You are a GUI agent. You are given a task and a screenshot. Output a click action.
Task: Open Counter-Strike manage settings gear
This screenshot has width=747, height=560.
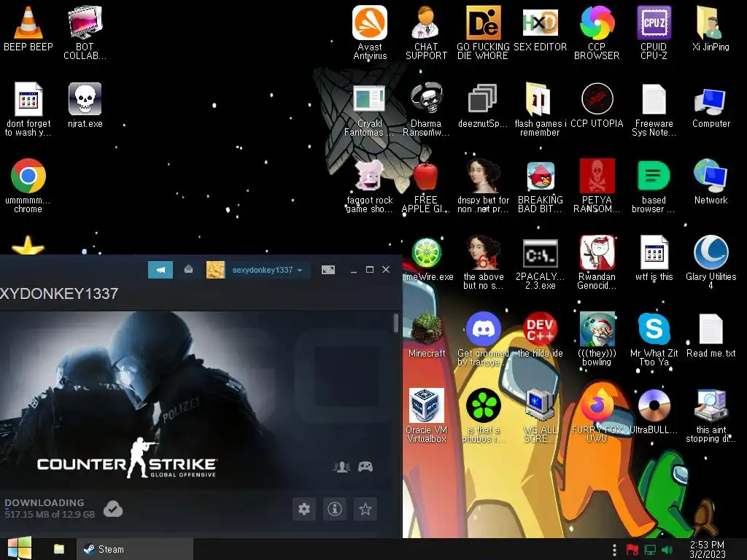click(304, 509)
